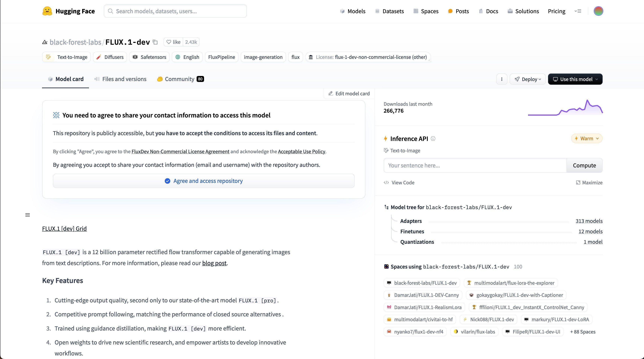
Task: Open the Deploy dropdown
Action: coord(528,79)
